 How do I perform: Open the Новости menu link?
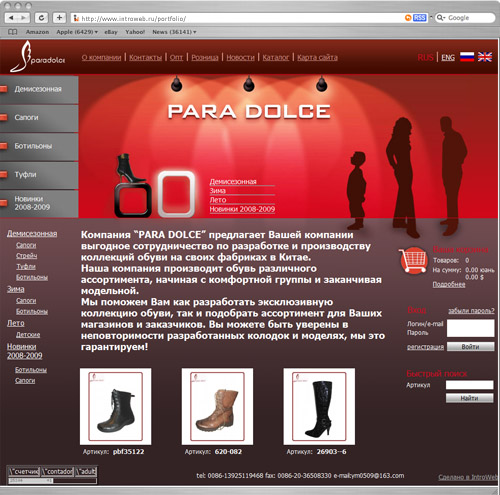coord(240,57)
